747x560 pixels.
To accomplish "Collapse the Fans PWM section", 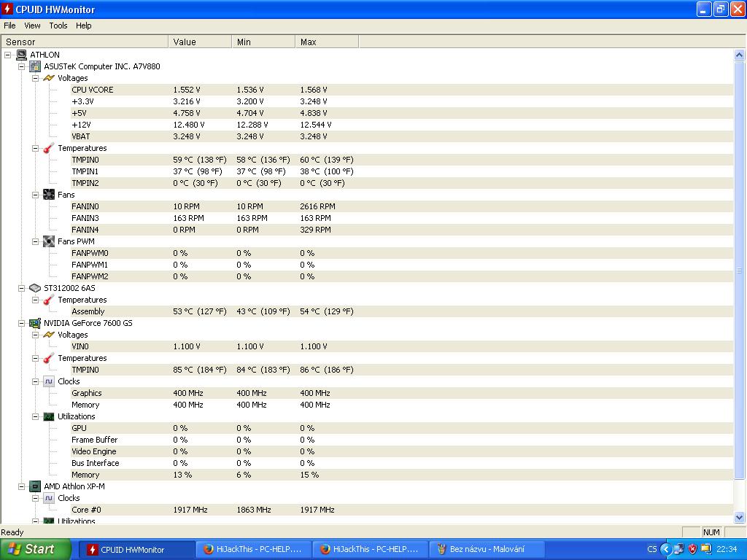I will coord(35,241).
